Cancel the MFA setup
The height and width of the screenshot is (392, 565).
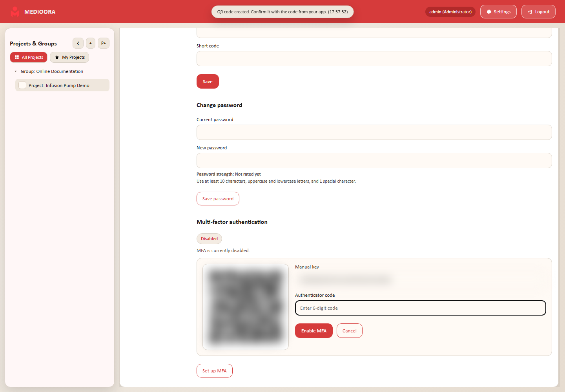[x=349, y=331]
